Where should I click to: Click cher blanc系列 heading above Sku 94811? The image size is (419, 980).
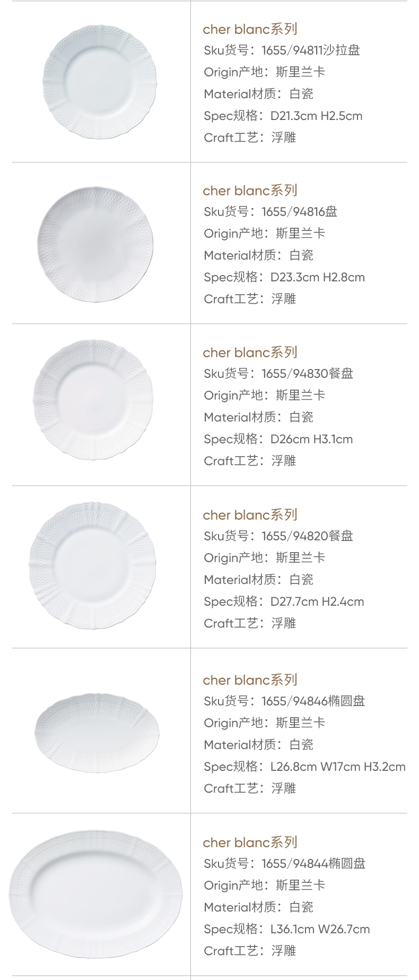click(x=250, y=29)
